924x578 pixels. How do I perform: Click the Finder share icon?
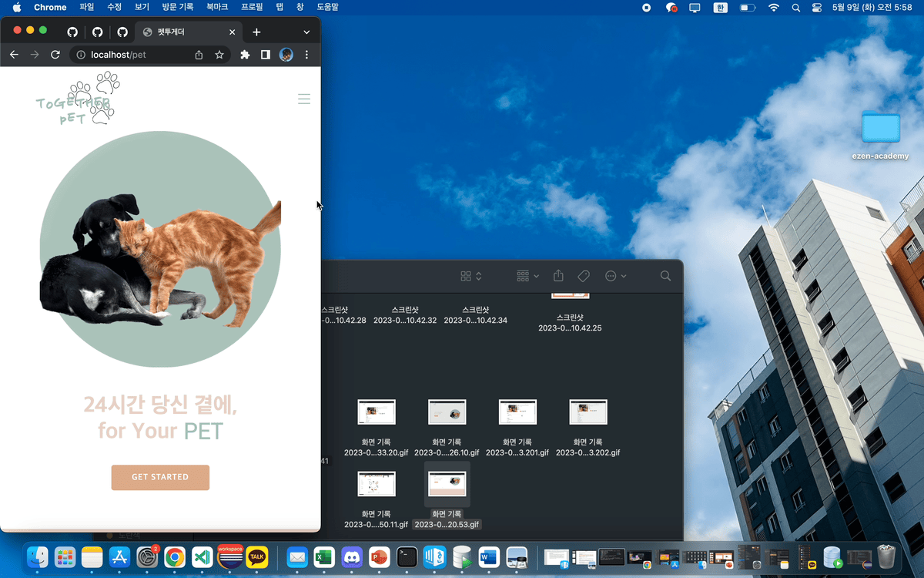point(559,276)
